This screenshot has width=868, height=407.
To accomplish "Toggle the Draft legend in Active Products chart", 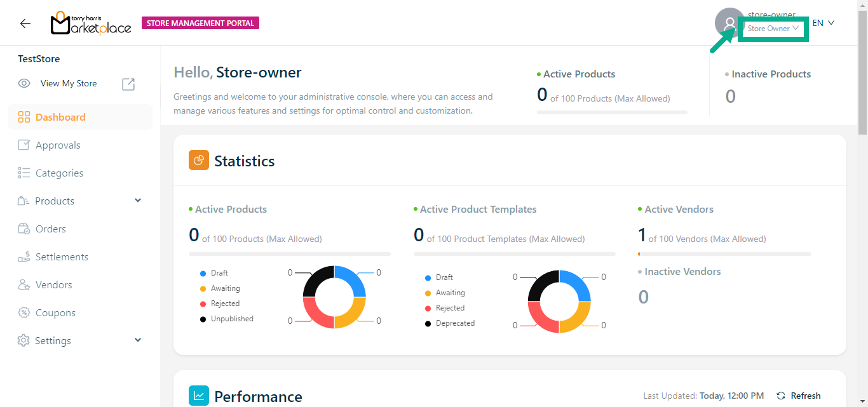I will [219, 273].
